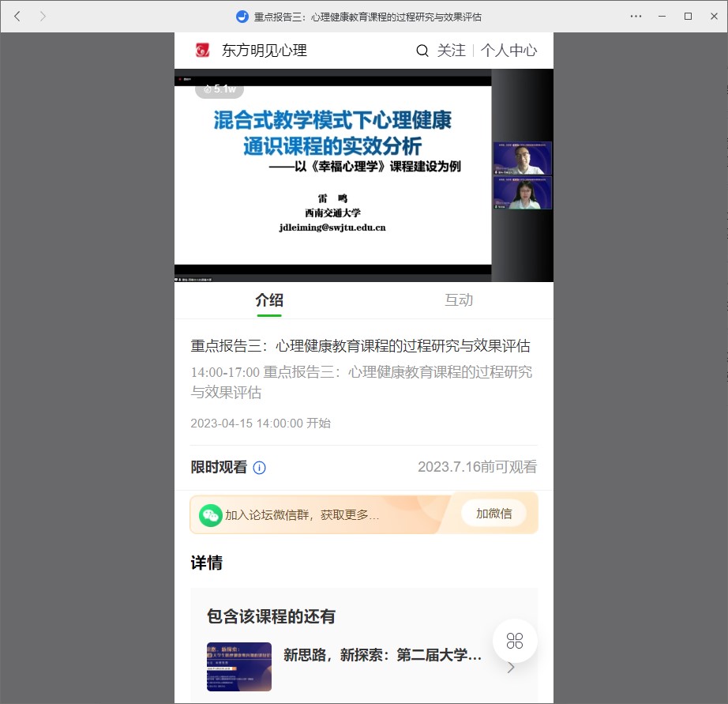Open the three-dots more options menu

point(636,16)
